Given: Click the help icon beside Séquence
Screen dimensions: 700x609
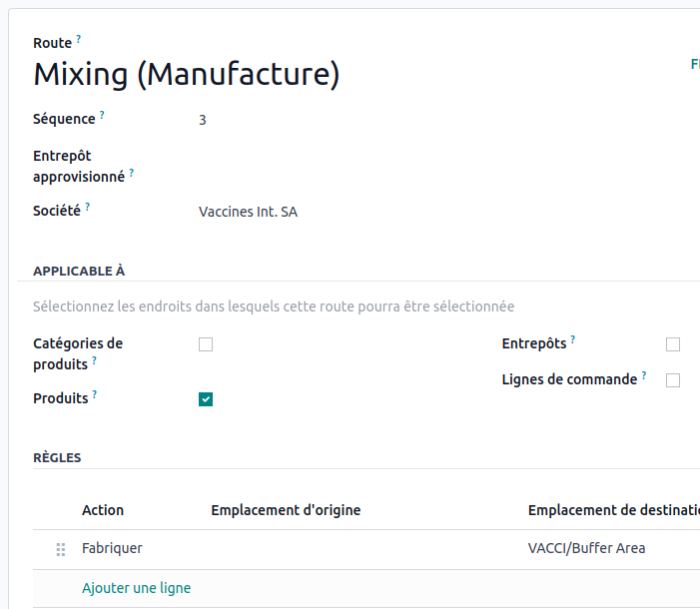Looking at the screenshot, I should 102,115.
